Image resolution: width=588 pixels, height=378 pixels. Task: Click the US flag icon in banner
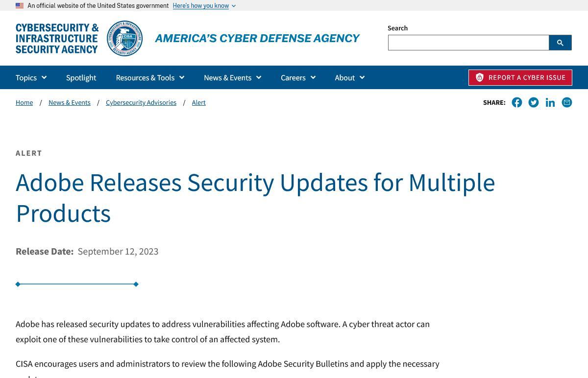tap(20, 6)
